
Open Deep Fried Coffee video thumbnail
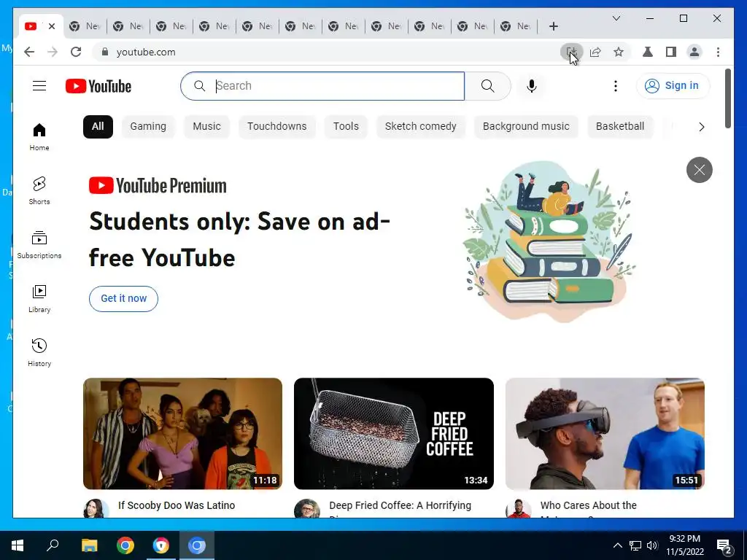393,434
